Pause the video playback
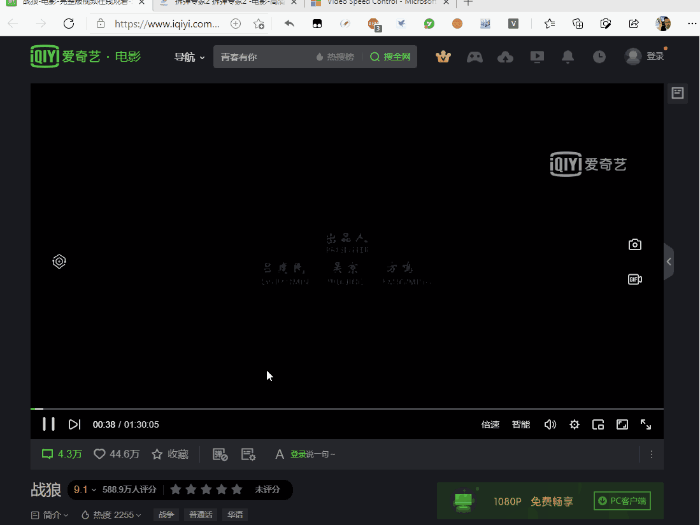This screenshot has width=700, height=525. pos(48,424)
